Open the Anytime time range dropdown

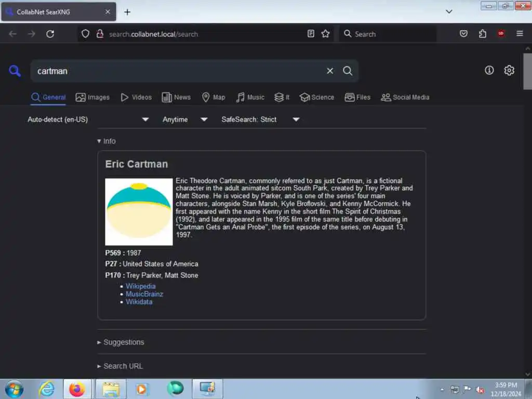185,119
